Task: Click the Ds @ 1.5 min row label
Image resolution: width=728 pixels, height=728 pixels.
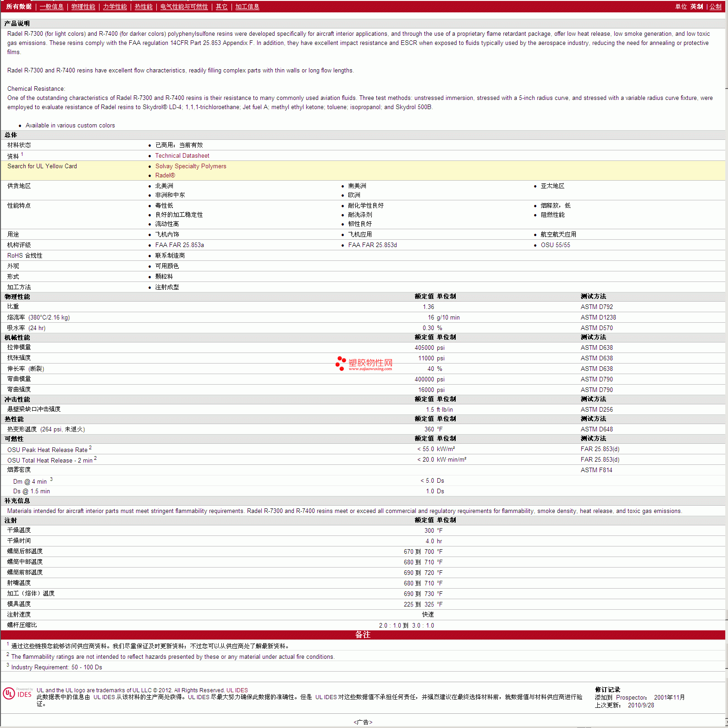Action: pyautogui.click(x=32, y=491)
